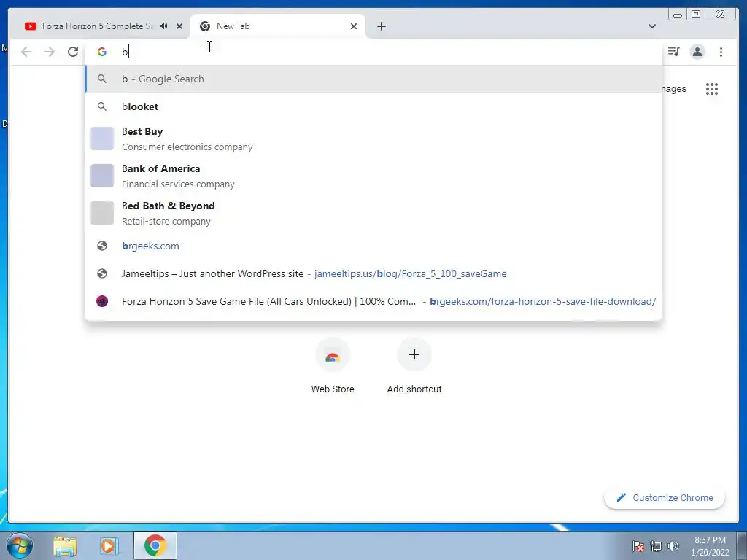Open the media control playlist icon
Screen dimensions: 747x560
point(673,52)
